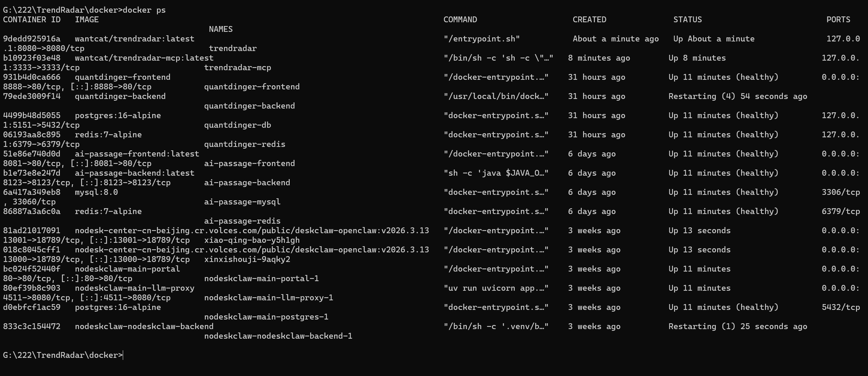Click the xinxishouji-9aqky2 container name
868x376 pixels.
point(247,259)
